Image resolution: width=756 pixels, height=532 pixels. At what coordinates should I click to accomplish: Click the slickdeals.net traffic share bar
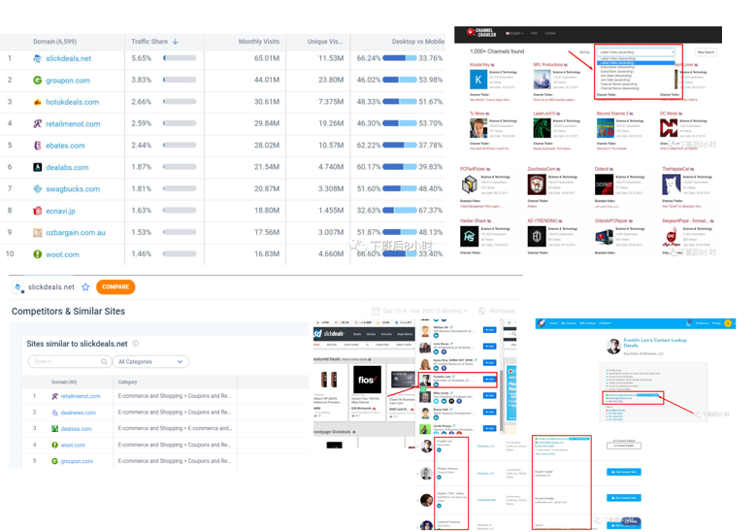point(180,58)
